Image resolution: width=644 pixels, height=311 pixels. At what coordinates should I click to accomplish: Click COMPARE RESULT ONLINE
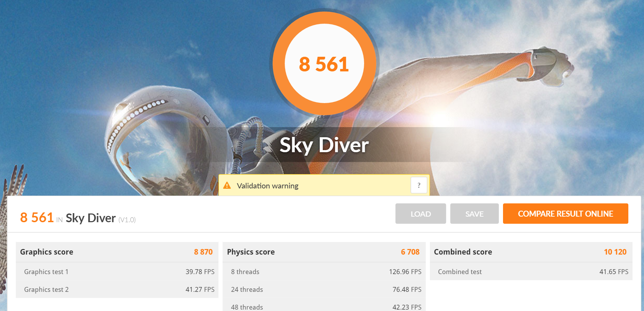click(x=566, y=213)
